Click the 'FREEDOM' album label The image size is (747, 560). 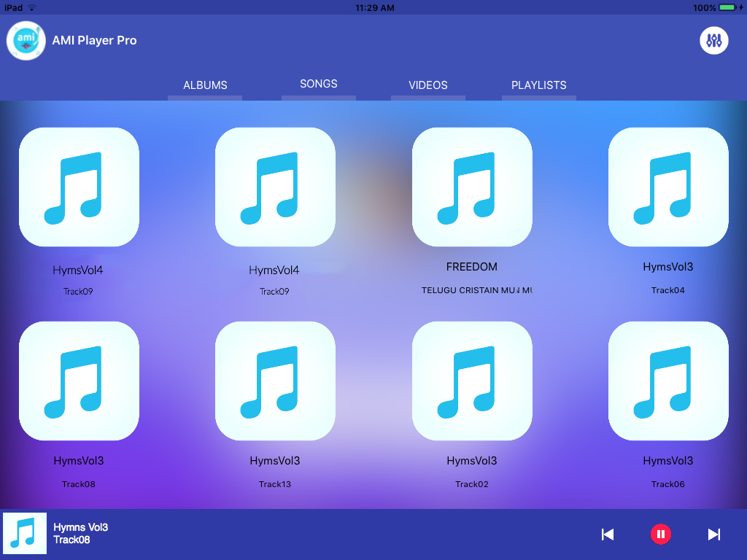pos(472,267)
